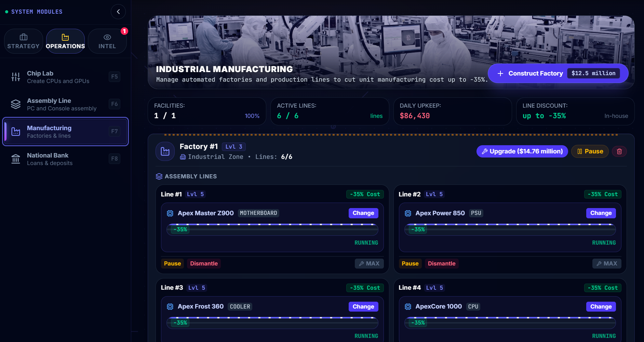Image resolution: width=644 pixels, height=342 pixels.
Task: Click the Line #1 progress bar
Action: point(272,229)
